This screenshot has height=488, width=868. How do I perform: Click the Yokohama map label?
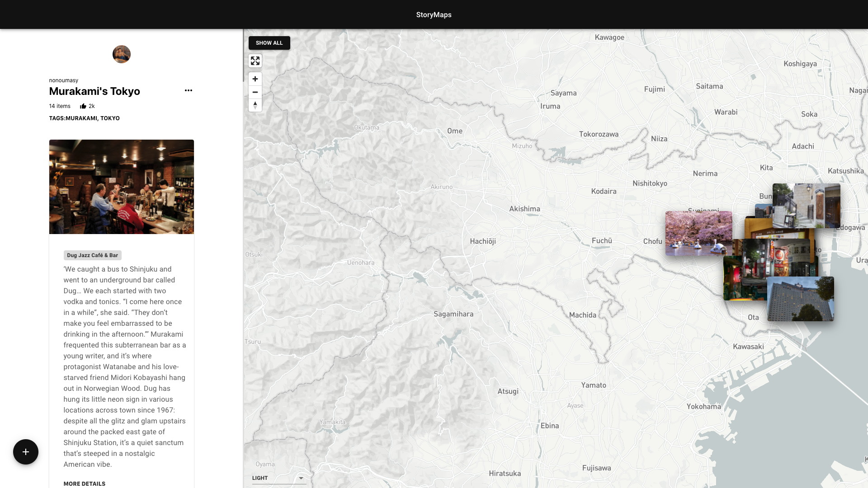[x=704, y=407]
